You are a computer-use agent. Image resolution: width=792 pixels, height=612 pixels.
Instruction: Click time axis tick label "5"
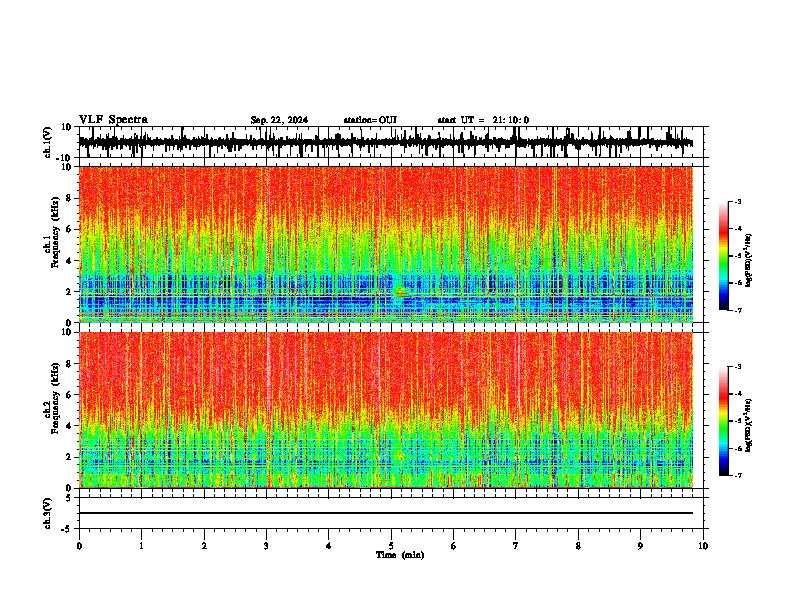point(391,546)
